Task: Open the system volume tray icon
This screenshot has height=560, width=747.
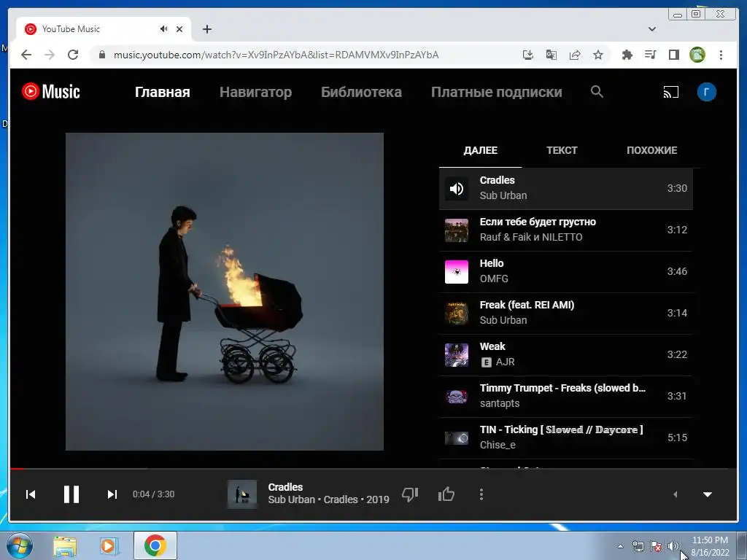Action: [x=673, y=546]
